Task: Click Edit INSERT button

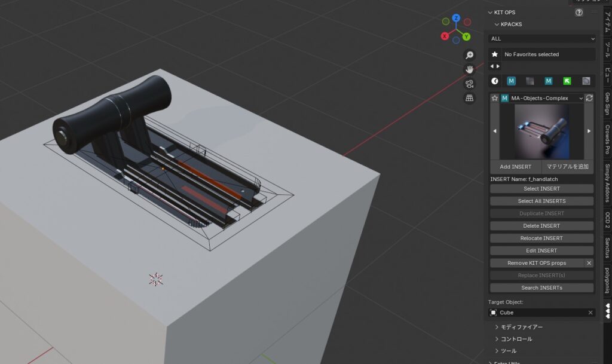Action: [541, 250]
